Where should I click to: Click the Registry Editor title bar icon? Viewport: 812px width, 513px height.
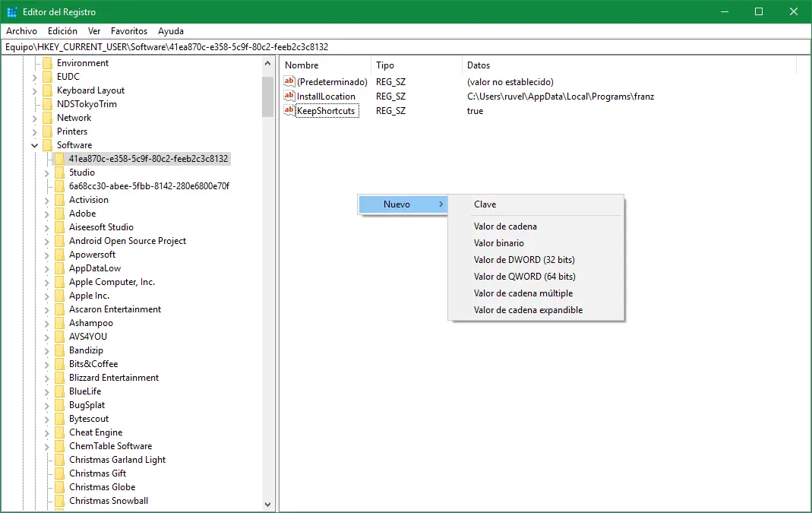tap(12, 11)
